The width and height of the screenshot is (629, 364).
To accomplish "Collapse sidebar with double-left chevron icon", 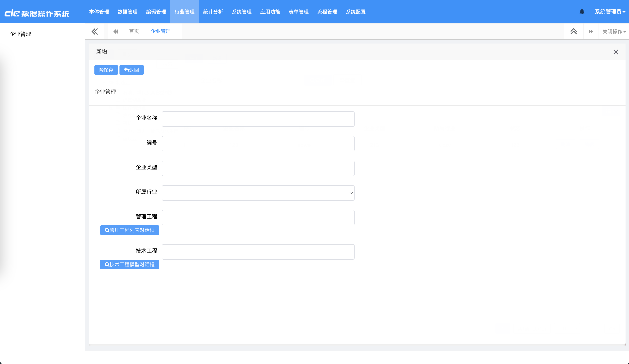I will pos(95,31).
